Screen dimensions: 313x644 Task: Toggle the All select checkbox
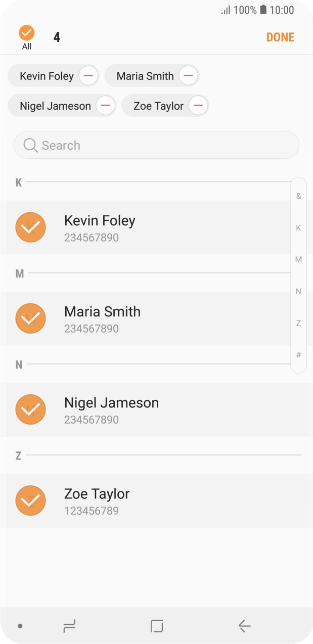coord(26,34)
